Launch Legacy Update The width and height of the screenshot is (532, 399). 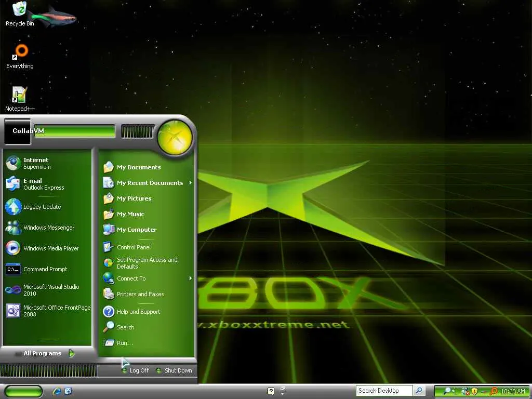47,207
